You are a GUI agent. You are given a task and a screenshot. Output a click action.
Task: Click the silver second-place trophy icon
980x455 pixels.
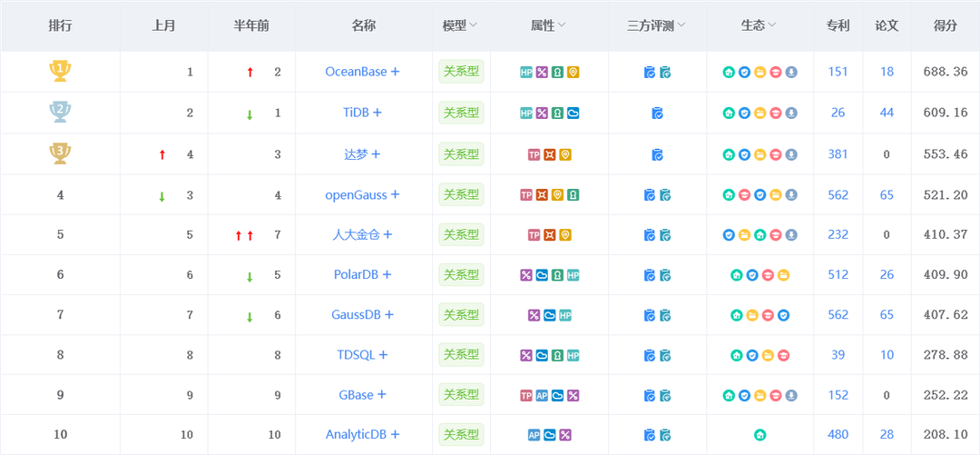click(x=60, y=112)
